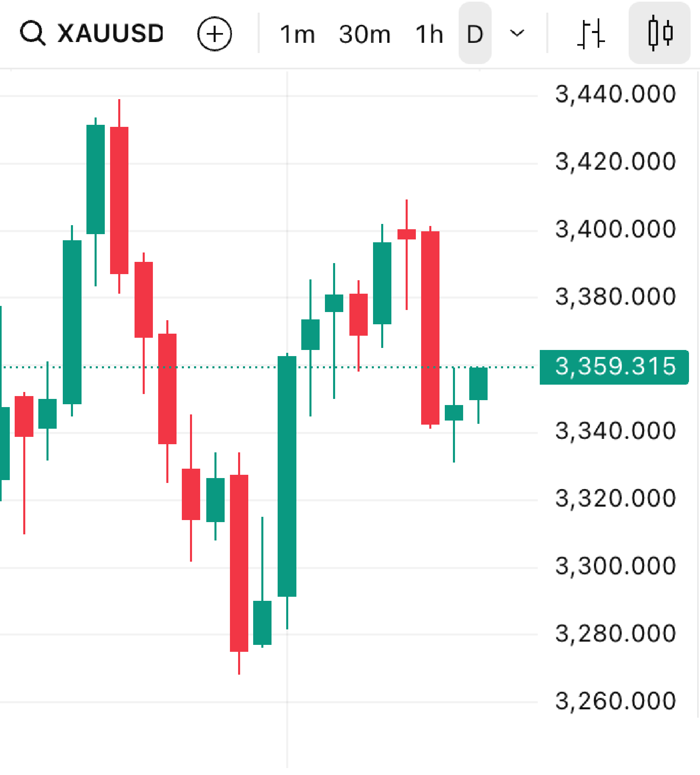Click the 3,420.000 price axis label
Screen dimensions: 700x775
pyautogui.click(x=615, y=162)
